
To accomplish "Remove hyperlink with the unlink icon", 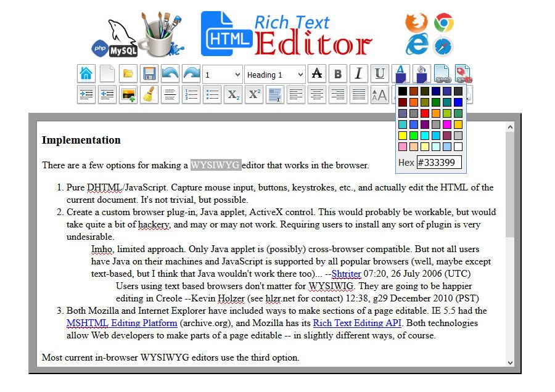I will tap(463, 73).
